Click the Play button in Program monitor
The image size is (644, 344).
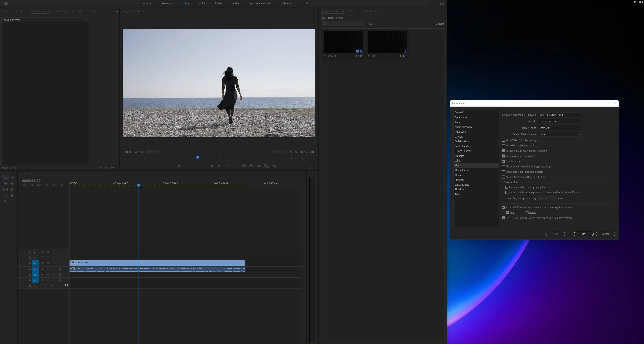(219, 166)
